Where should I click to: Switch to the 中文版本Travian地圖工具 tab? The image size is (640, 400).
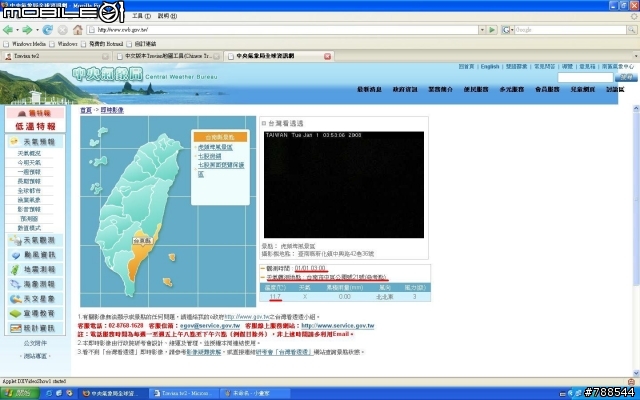(x=168, y=56)
